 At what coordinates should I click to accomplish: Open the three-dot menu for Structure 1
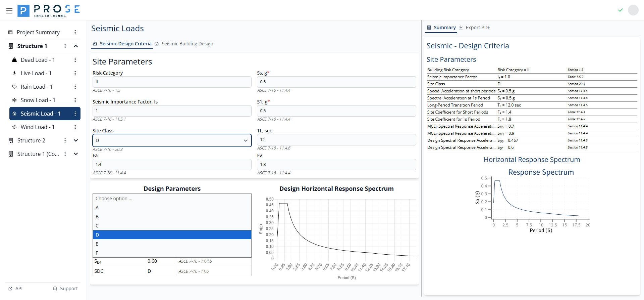point(65,46)
